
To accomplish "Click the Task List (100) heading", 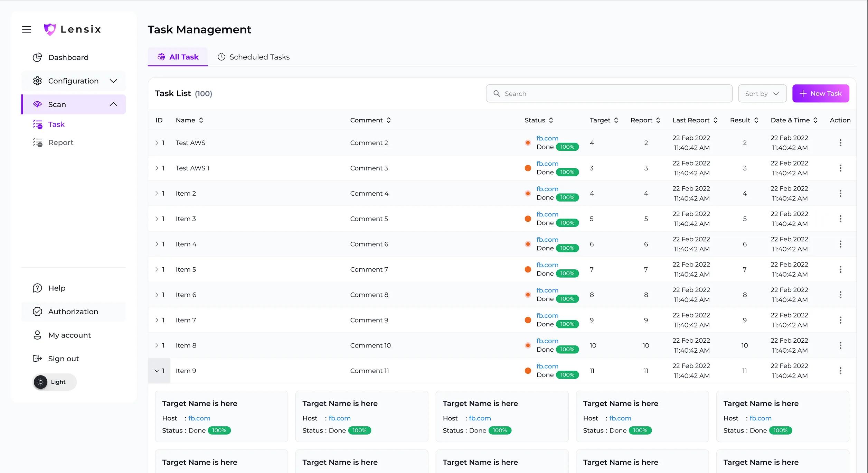I will pyautogui.click(x=183, y=94).
